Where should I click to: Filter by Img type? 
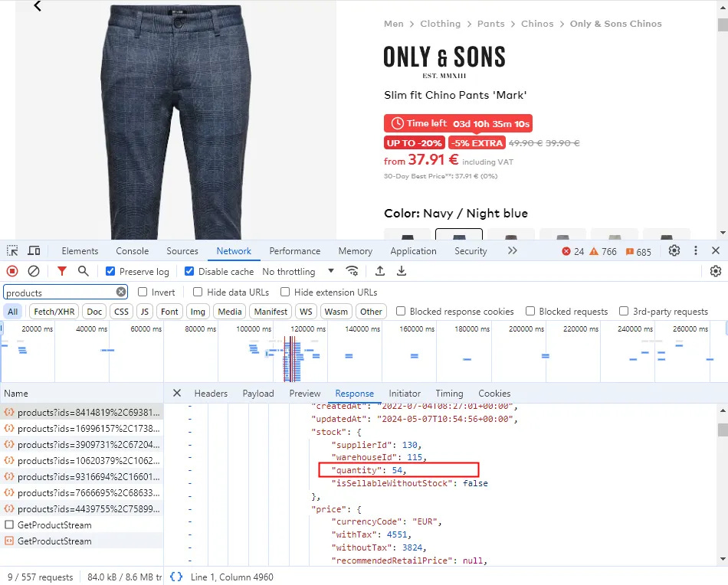(x=198, y=312)
